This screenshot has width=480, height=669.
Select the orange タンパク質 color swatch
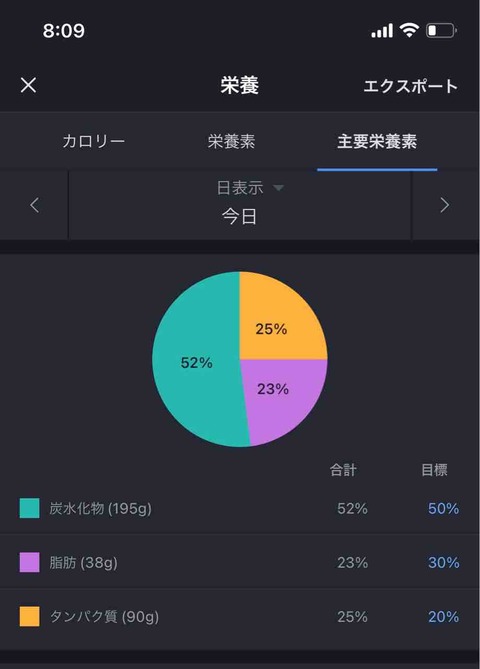[x=29, y=617]
